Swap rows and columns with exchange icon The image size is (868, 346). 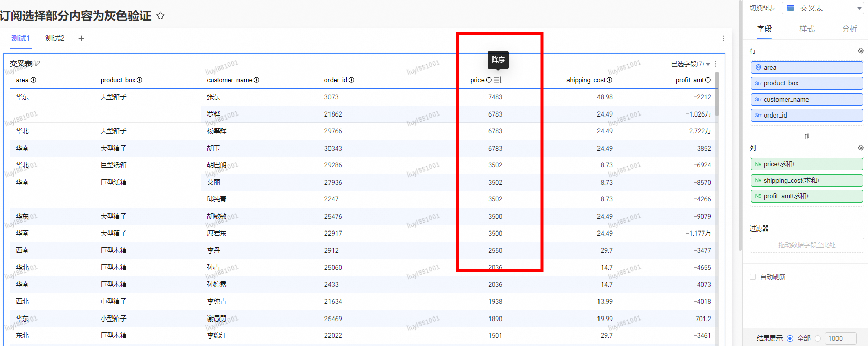tap(806, 136)
